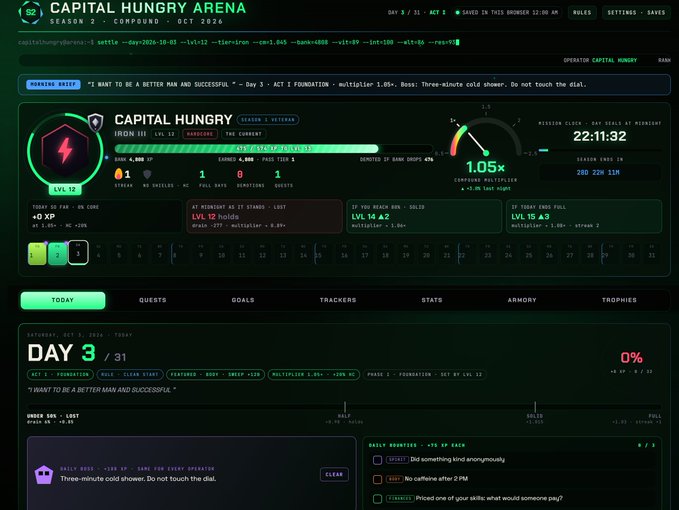Click the 'Phase I · Foundation' pill
Viewport: 679px width, 510px height.
[424, 374]
